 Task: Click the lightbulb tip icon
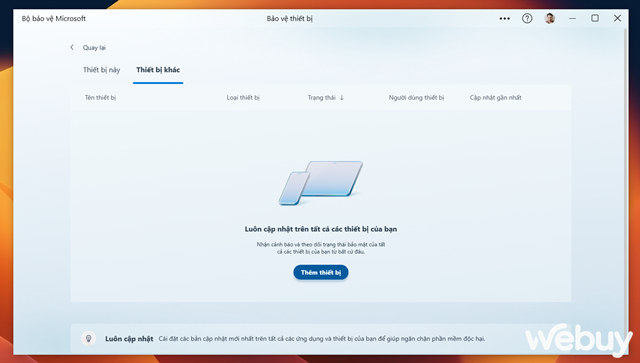coord(89,338)
